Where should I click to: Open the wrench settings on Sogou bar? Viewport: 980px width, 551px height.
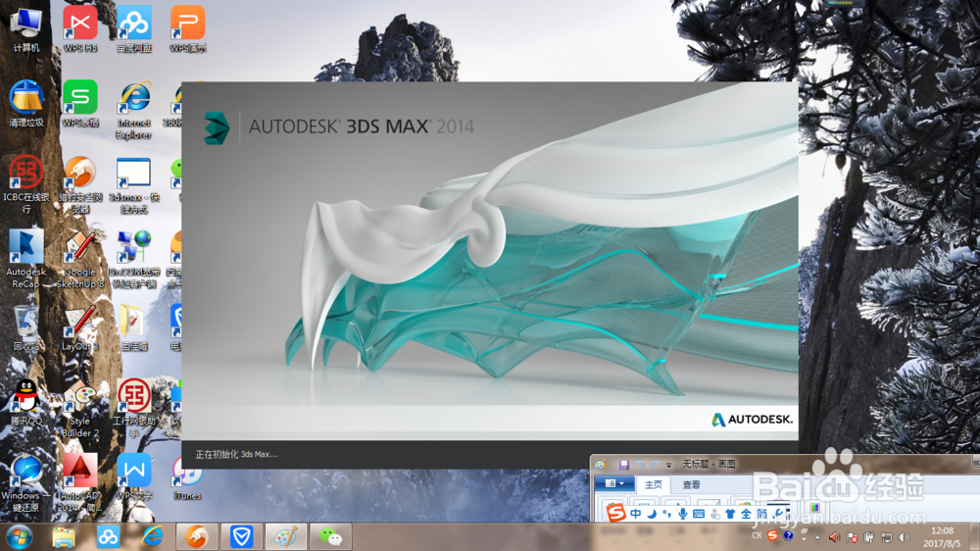pos(779,514)
